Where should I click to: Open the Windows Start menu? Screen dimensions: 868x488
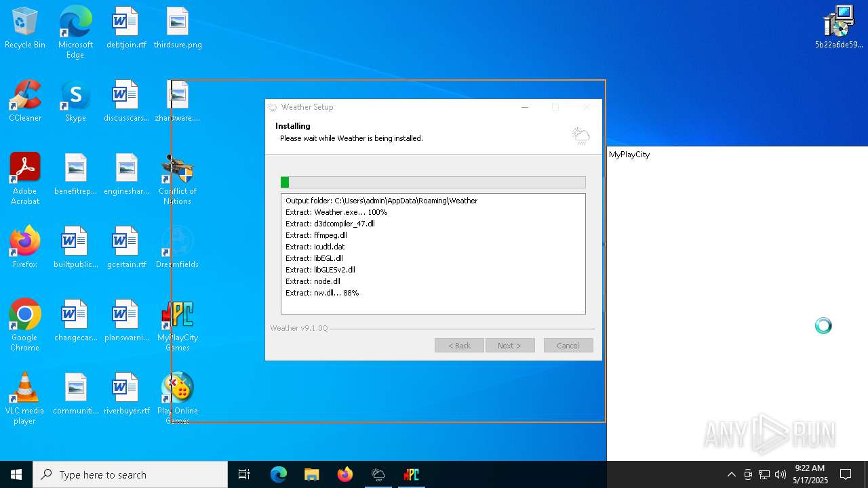(16, 474)
